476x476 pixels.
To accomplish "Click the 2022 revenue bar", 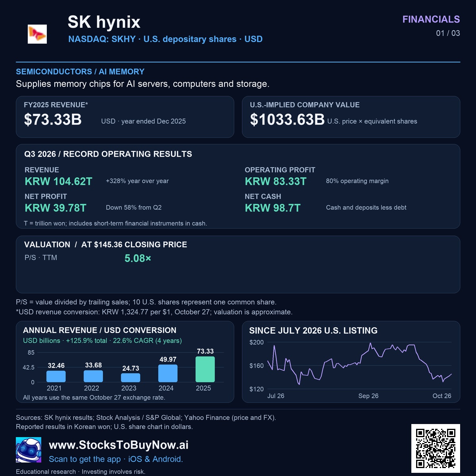I will pyautogui.click(x=93, y=376).
